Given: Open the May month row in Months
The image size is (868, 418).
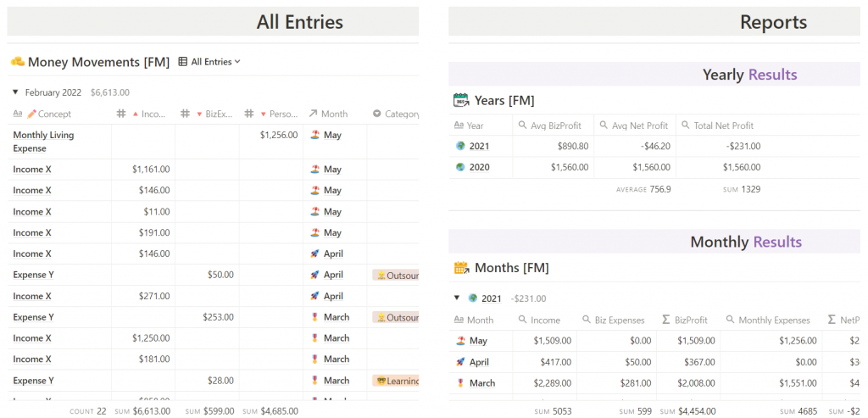Looking at the screenshot, I should click(x=478, y=341).
